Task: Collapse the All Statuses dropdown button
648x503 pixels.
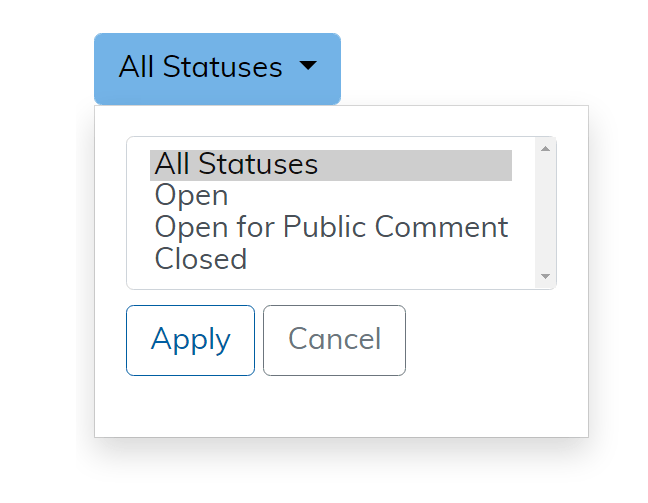Action: point(217,68)
